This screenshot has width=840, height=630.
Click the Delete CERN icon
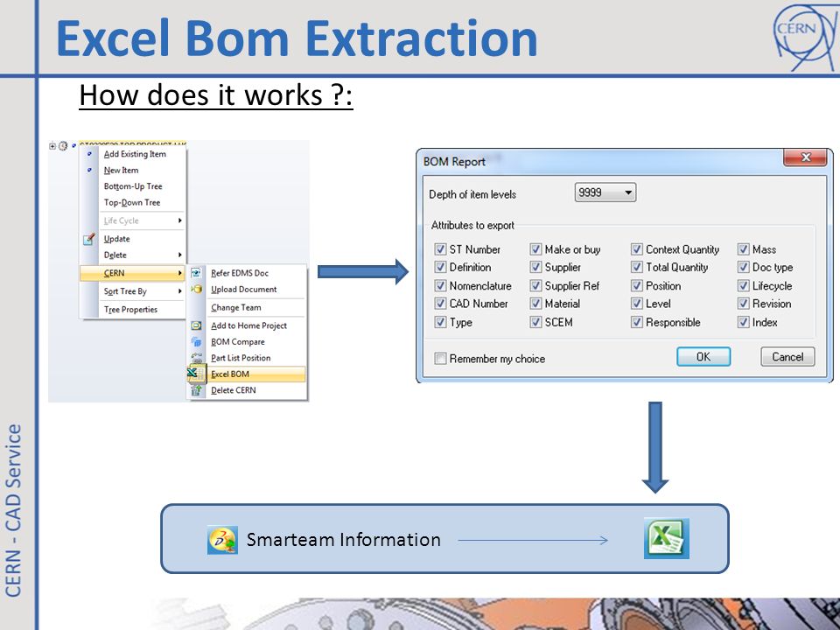[x=197, y=390]
